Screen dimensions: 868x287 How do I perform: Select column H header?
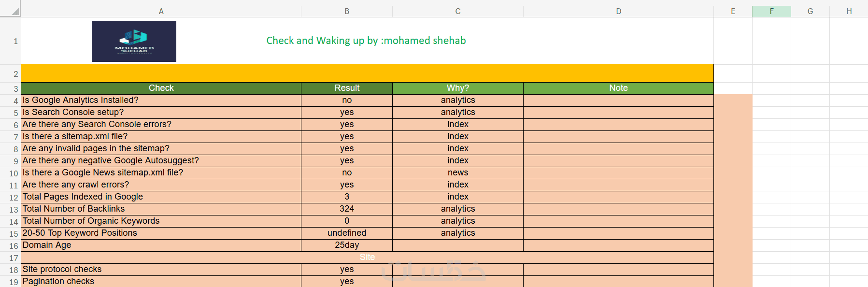click(x=849, y=11)
